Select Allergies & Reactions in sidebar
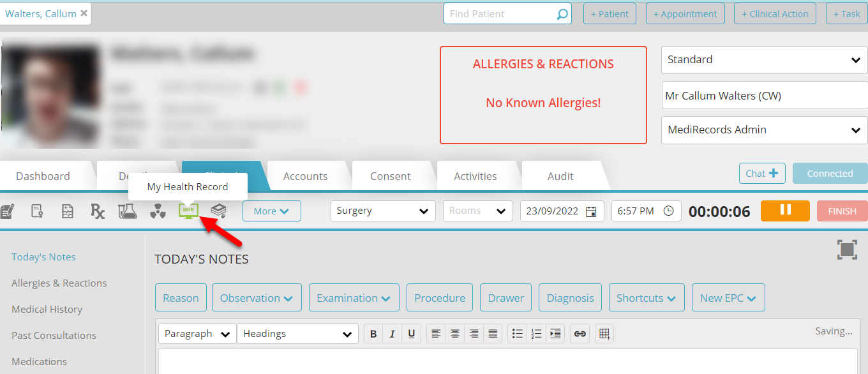 click(x=59, y=283)
